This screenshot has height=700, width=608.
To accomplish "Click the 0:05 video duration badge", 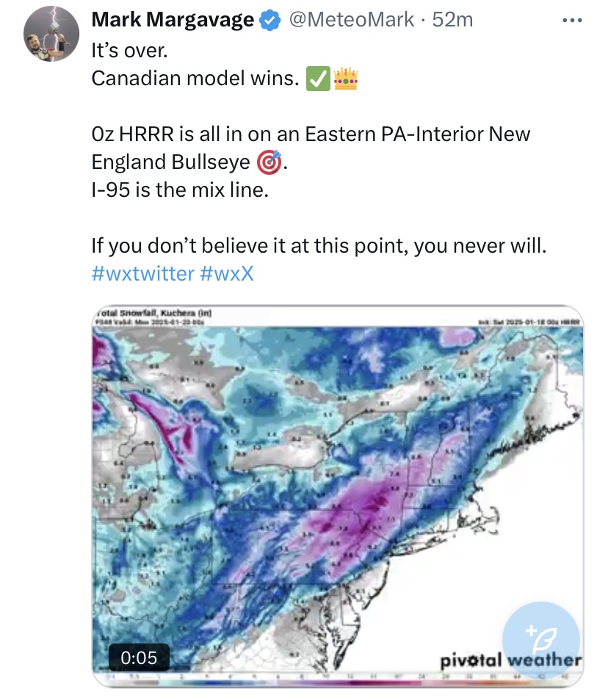I will [139, 657].
